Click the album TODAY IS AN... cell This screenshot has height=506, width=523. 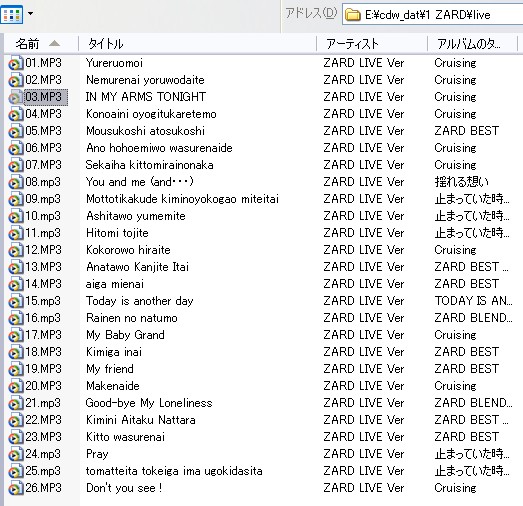pyautogui.click(x=473, y=301)
